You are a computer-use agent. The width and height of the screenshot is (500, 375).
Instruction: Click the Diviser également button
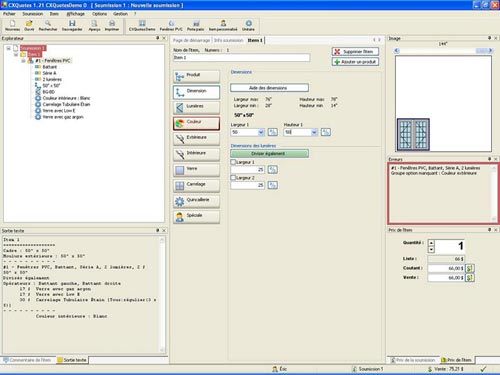click(x=269, y=154)
